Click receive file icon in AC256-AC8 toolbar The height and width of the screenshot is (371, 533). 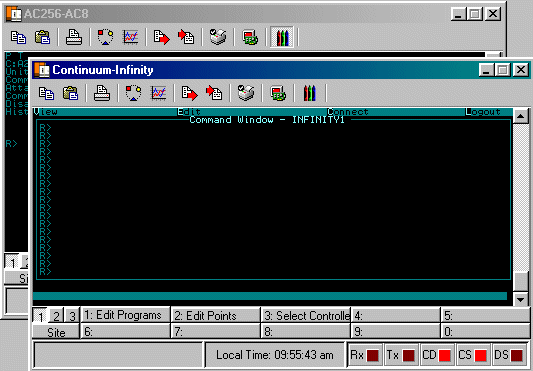(186, 37)
